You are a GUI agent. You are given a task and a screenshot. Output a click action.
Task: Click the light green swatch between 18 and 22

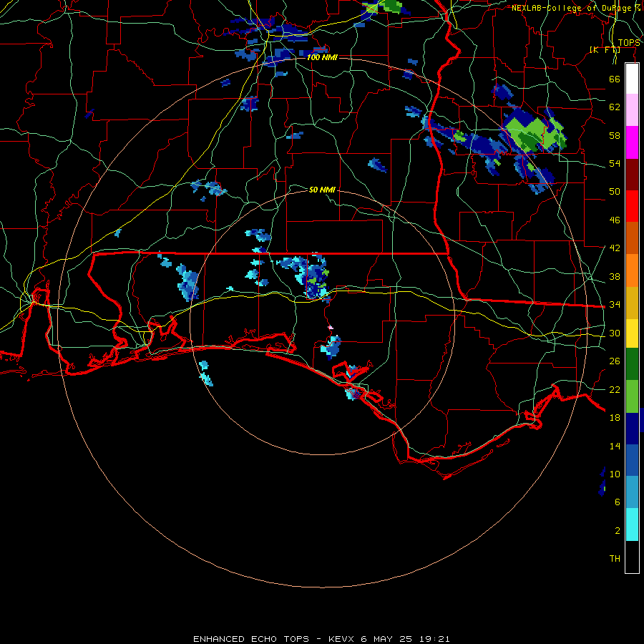pyautogui.click(x=632, y=396)
